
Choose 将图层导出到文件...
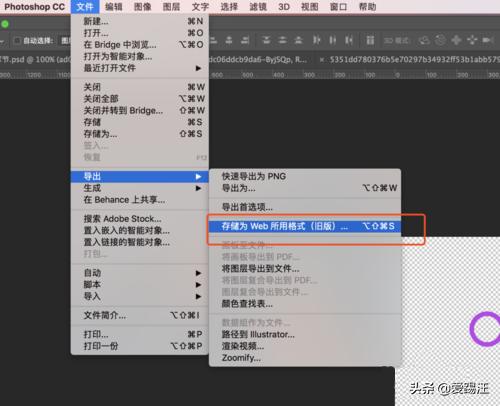(305, 269)
